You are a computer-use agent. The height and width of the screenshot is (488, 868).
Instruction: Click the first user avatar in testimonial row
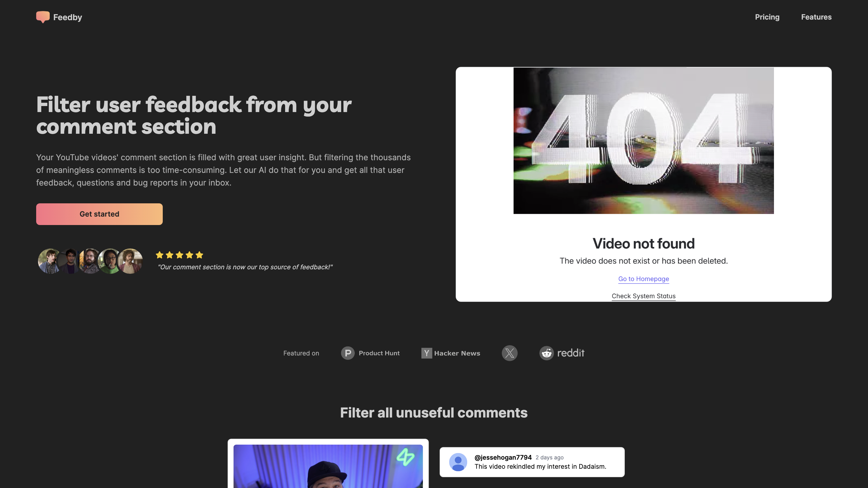[x=49, y=261]
